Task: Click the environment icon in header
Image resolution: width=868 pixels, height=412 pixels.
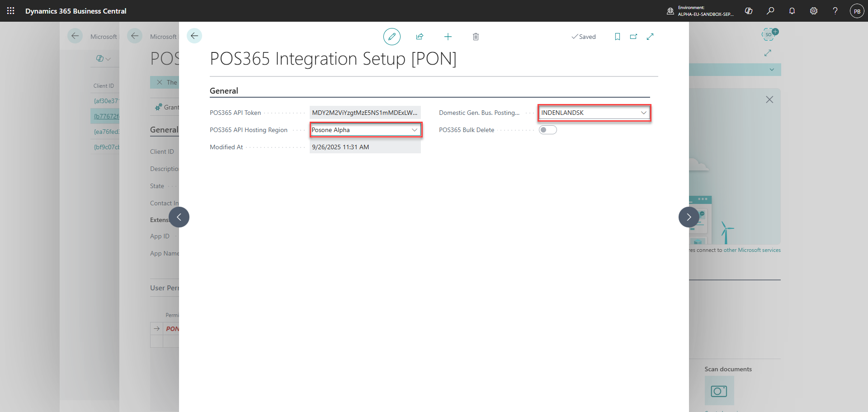Action: coord(670,11)
